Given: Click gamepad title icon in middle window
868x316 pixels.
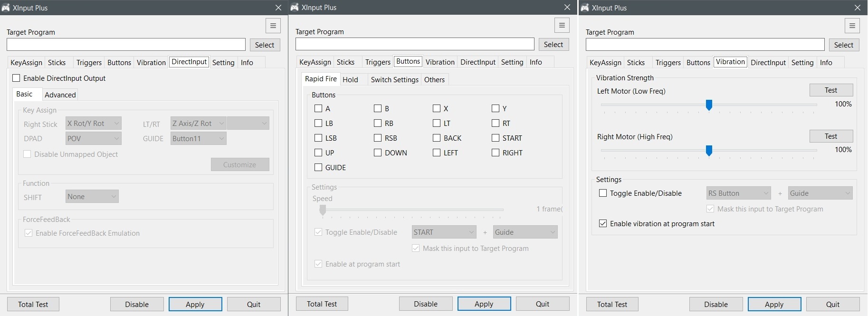Looking at the screenshot, I should (295, 7).
